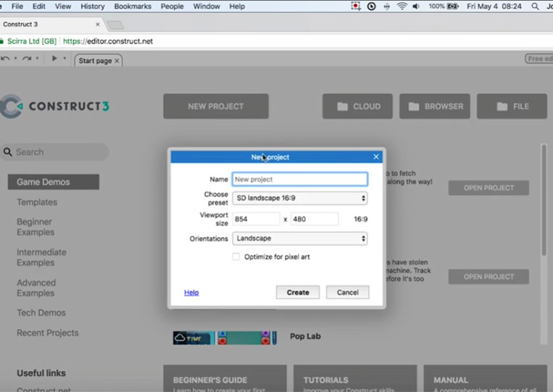
Task: Open the Window menu
Action: pyautogui.click(x=207, y=7)
